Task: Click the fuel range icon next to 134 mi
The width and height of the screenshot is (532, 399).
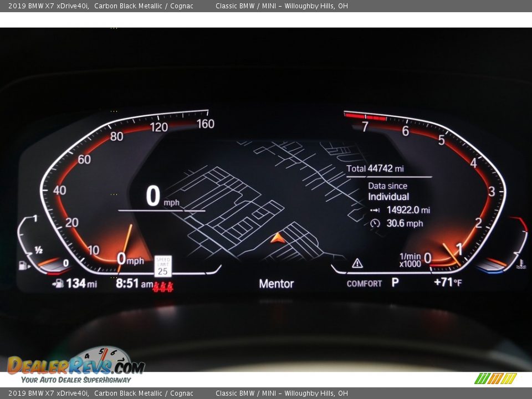Action: pos(58,283)
